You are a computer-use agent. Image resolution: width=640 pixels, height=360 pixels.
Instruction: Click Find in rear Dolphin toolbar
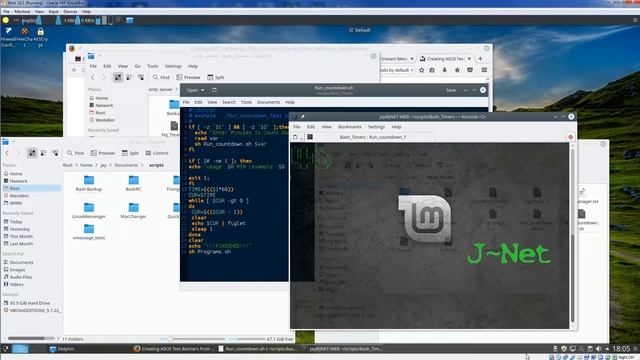(x=161, y=77)
